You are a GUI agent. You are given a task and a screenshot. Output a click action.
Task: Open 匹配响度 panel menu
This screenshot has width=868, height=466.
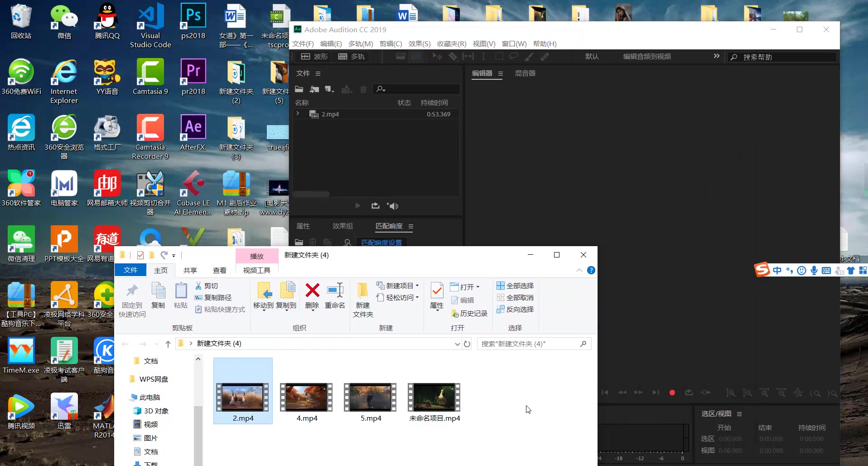[411, 226]
